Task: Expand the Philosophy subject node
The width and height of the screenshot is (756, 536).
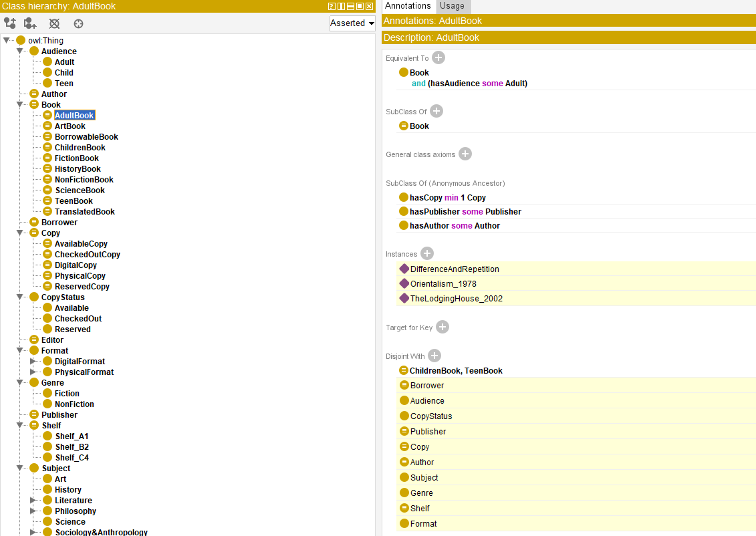Action: pos(33,511)
